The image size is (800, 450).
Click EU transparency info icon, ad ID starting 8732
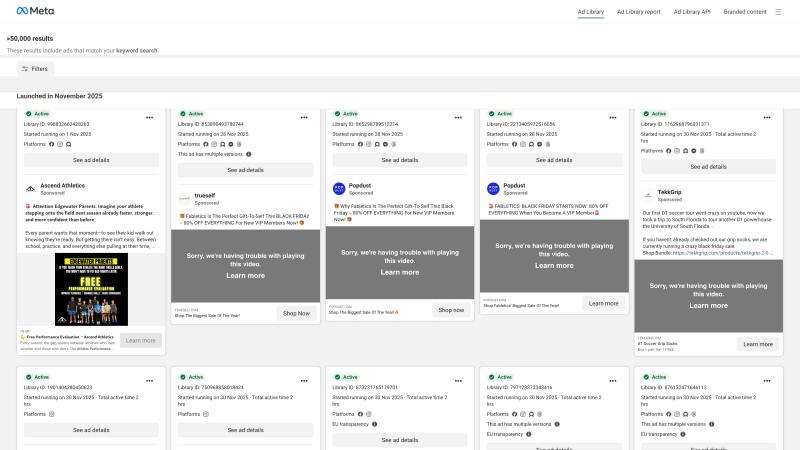tap(374, 424)
